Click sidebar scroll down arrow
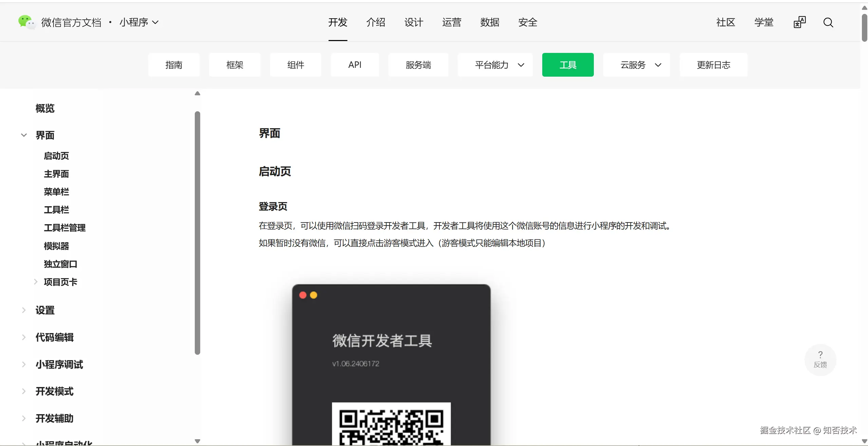 pyautogui.click(x=197, y=441)
